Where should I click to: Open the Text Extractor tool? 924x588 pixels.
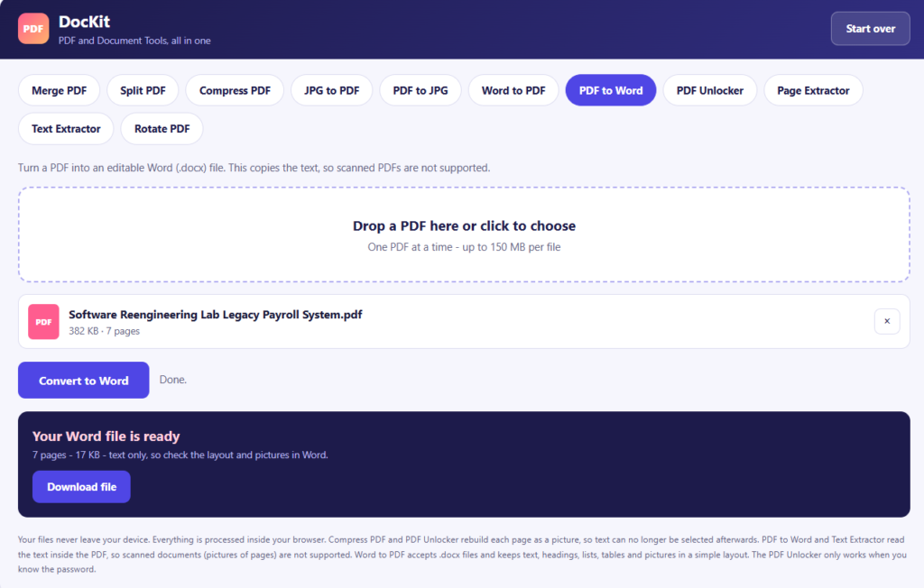coord(66,128)
